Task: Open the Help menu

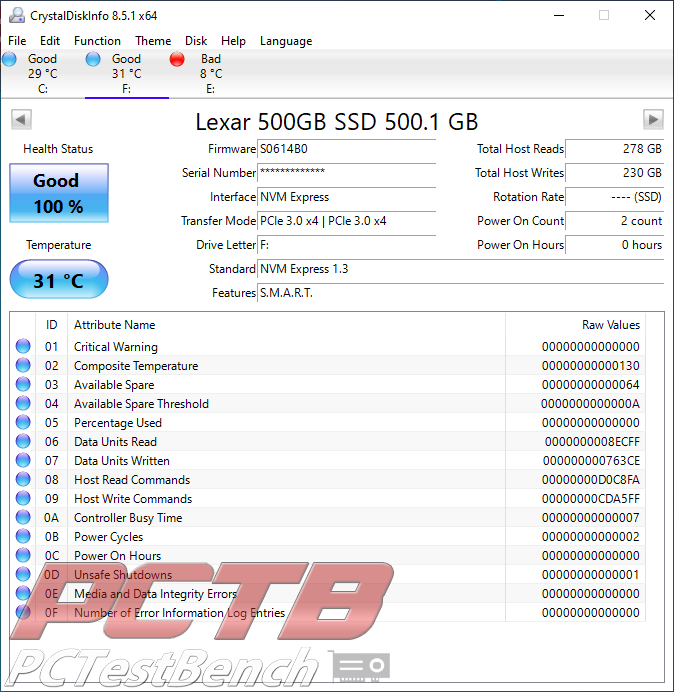Action: (233, 41)
